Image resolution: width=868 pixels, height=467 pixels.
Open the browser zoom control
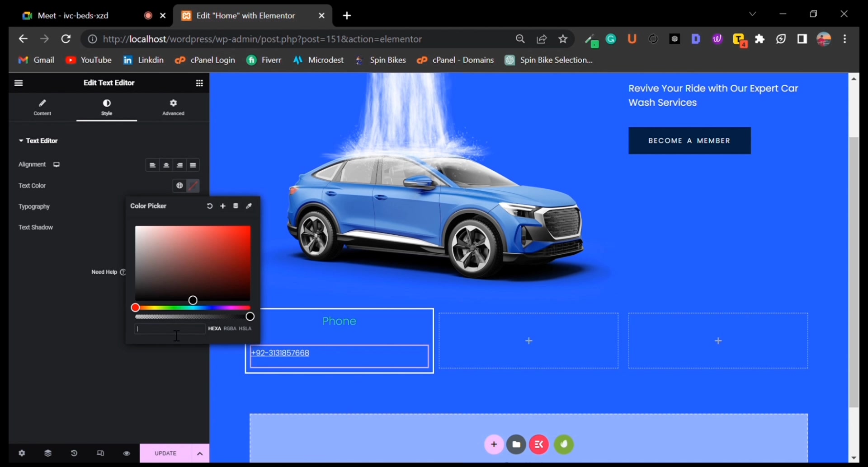coord(520,39)
